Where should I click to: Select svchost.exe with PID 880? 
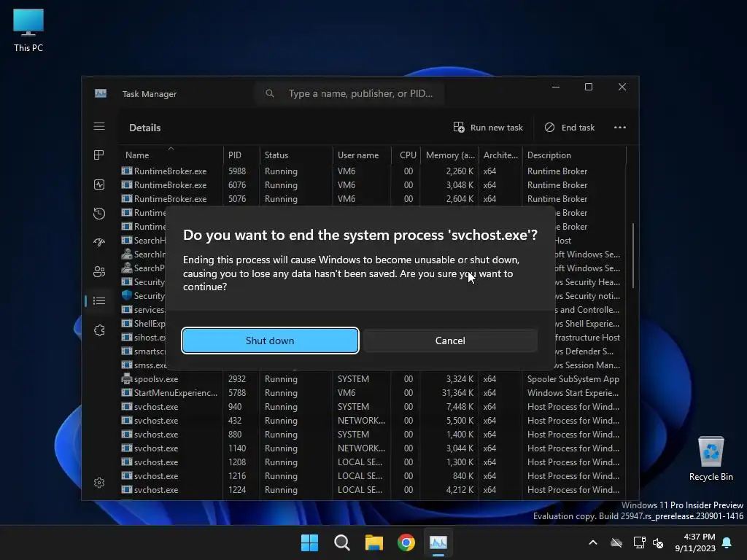(x=373, y=435)
